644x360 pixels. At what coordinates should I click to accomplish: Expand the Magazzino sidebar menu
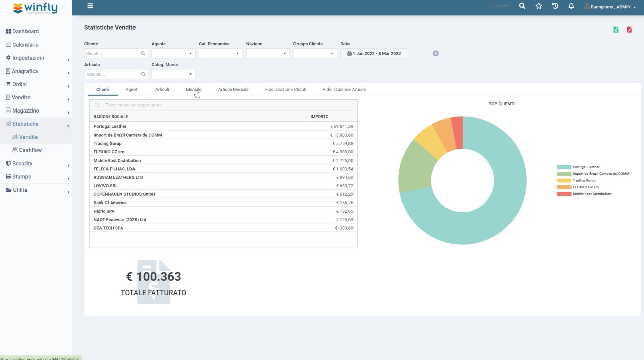coord(25,110)
